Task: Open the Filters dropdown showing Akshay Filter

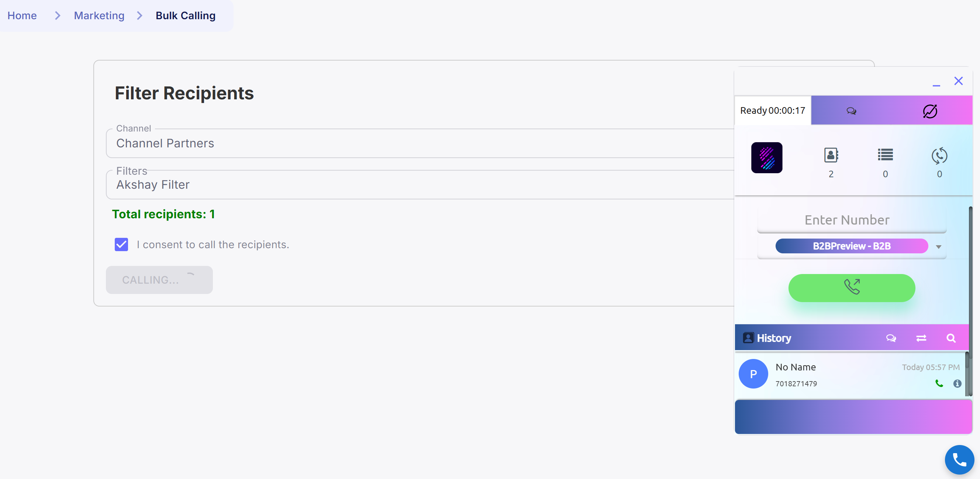Action: 418,185
